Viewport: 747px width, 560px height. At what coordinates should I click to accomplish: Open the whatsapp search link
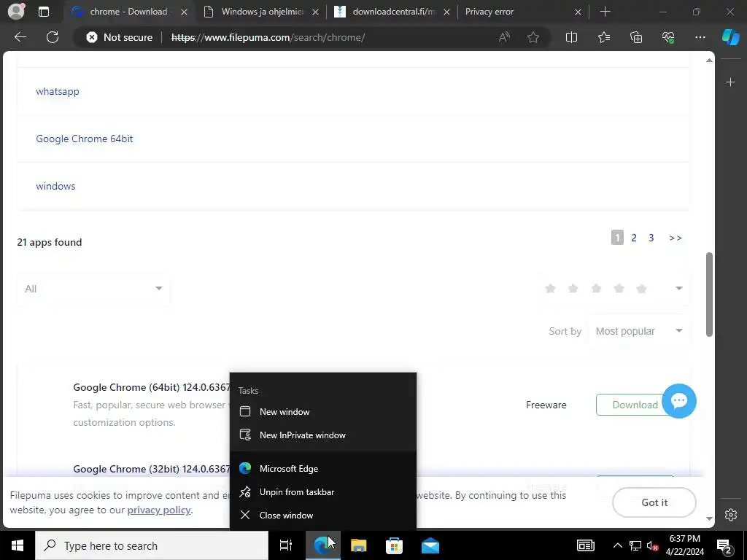58,91
